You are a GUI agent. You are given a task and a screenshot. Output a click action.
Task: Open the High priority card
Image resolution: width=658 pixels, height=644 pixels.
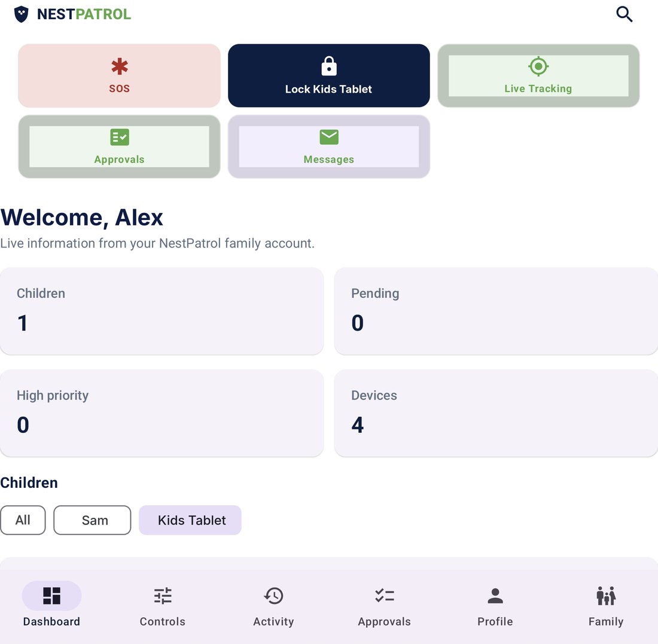pos(162,413)
